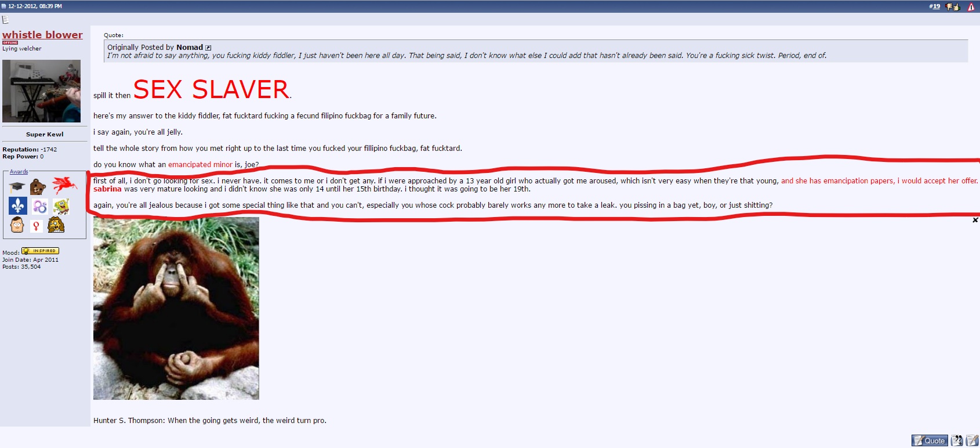Report the post via warning triangle icon
This screenshot has width=980, height=448.
971,7
